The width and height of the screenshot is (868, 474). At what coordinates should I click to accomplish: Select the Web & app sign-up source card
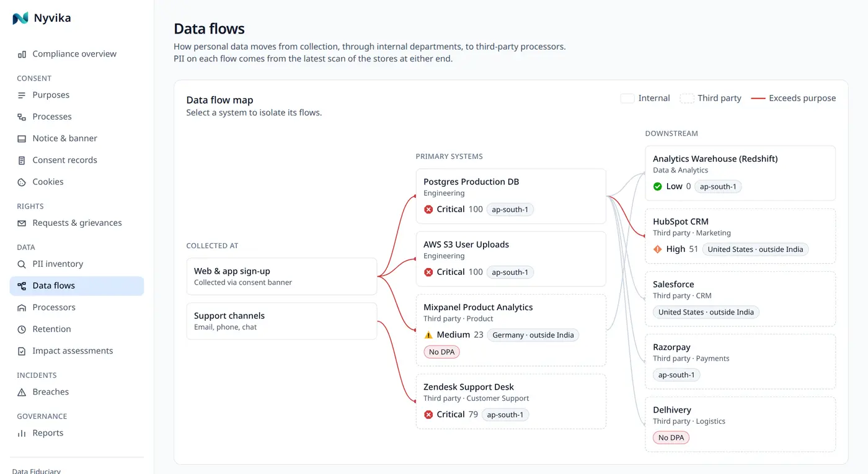(x=281, y=276)
